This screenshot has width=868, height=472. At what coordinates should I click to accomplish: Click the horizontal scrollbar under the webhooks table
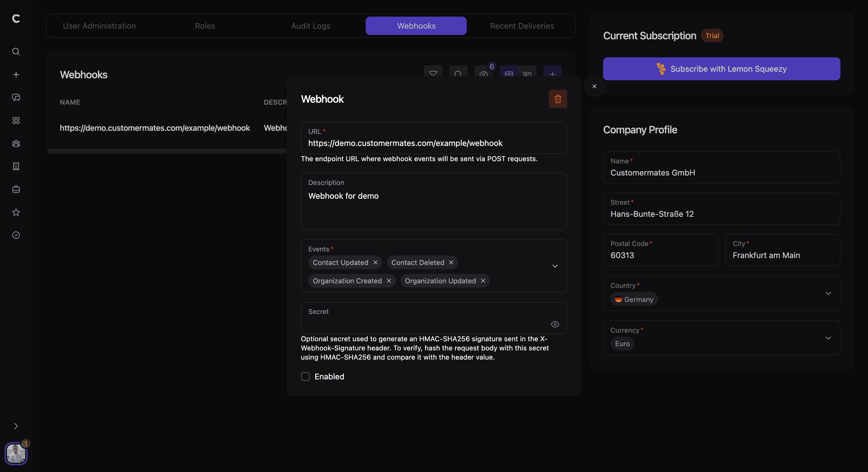(167, 151)
